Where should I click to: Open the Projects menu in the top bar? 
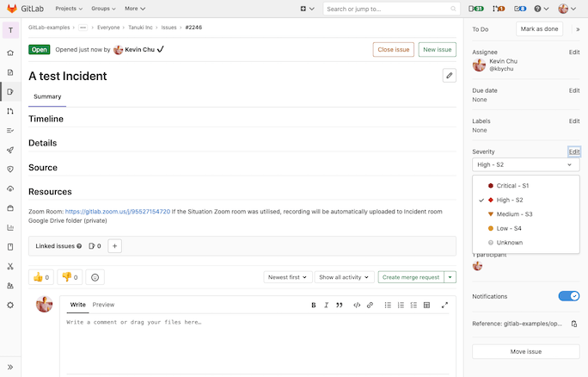69,9
